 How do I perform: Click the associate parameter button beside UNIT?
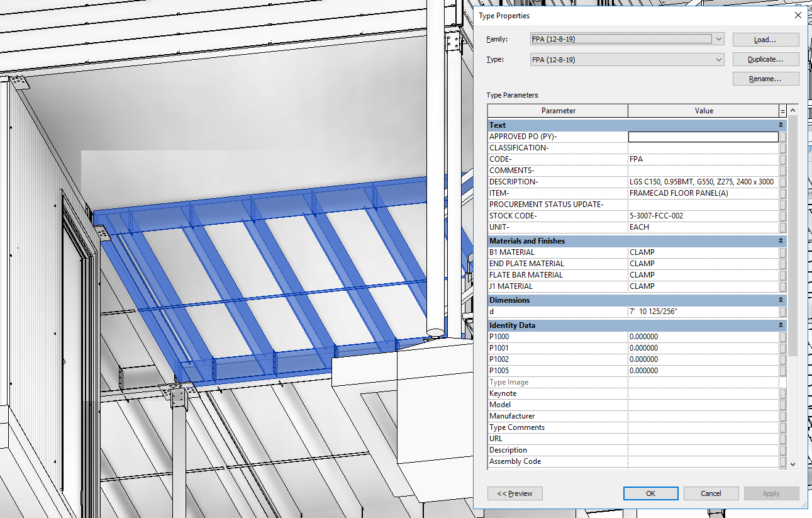pos(782,227)
